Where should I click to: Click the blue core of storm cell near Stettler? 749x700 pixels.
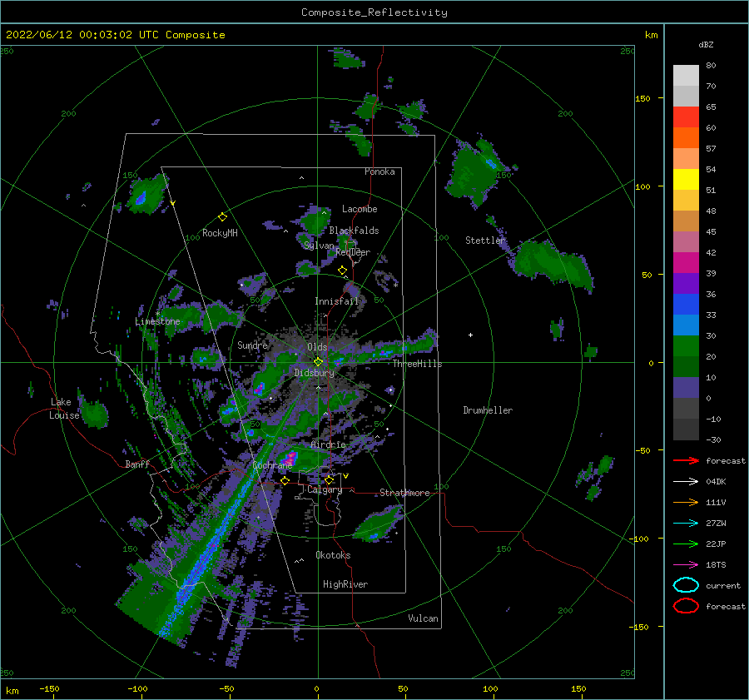[492, 164]
